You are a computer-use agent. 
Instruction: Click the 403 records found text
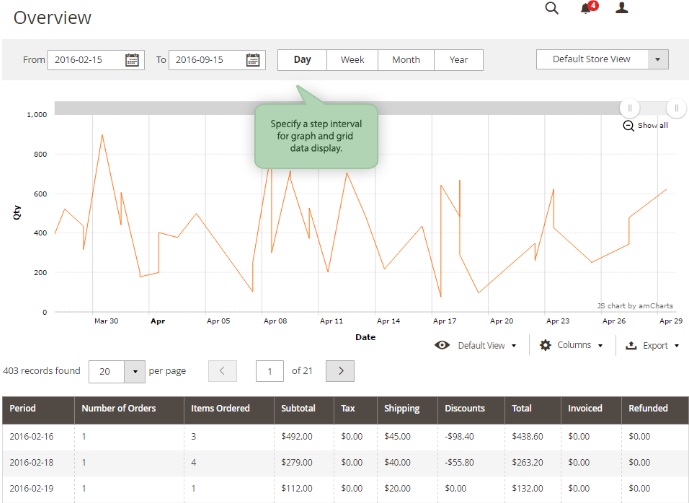point(42,371)
